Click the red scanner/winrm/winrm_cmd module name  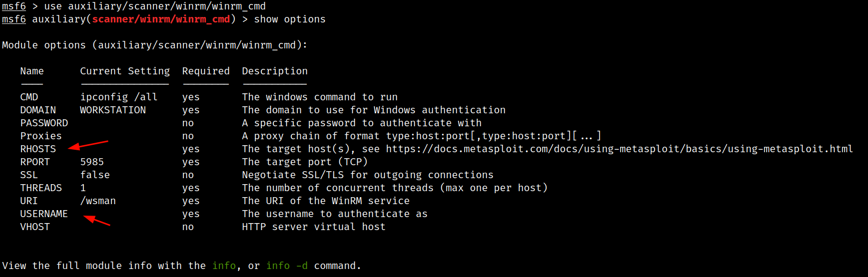[x=161, y=19]
